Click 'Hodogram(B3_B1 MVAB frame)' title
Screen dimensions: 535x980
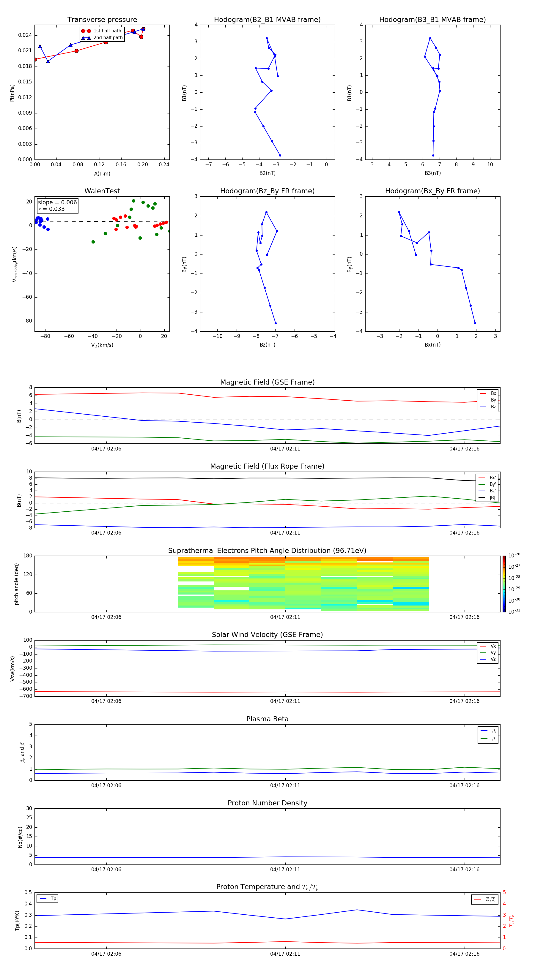[432, 19]
